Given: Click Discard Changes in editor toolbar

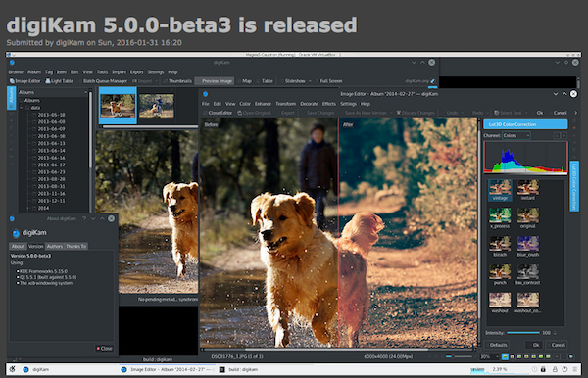Looking at the screenshot, I should (x=416, y=113).
